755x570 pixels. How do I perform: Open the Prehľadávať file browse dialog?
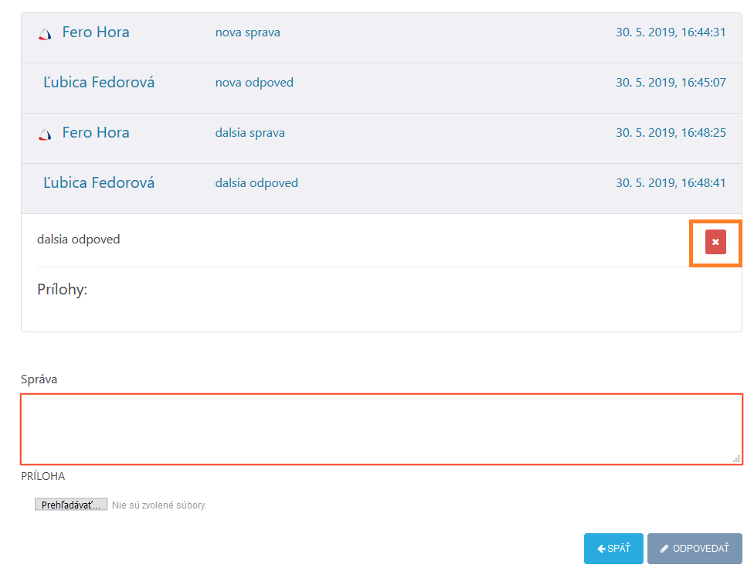tap(71, 505)
